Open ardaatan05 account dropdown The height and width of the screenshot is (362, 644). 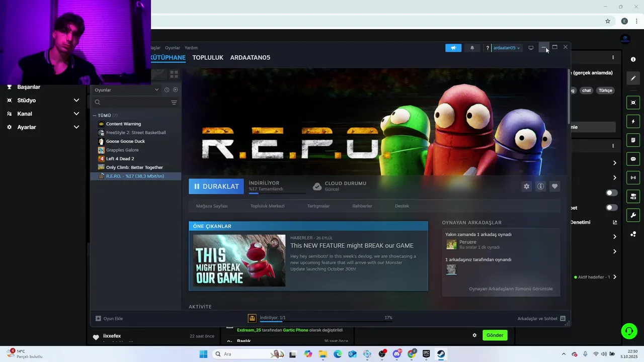[507, 48]
